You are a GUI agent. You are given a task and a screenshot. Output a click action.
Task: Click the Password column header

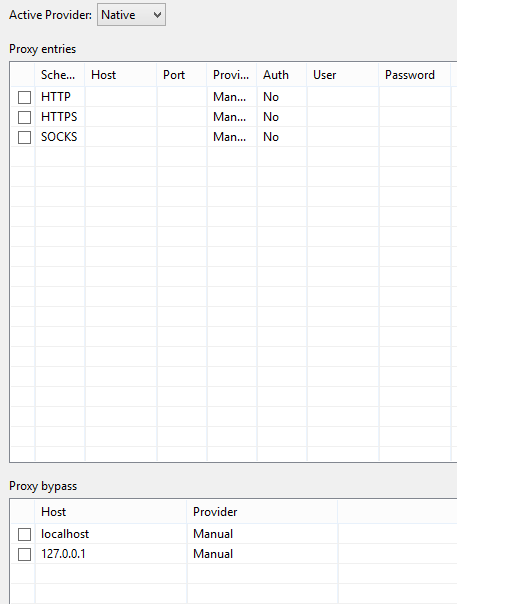click(415, 75)
